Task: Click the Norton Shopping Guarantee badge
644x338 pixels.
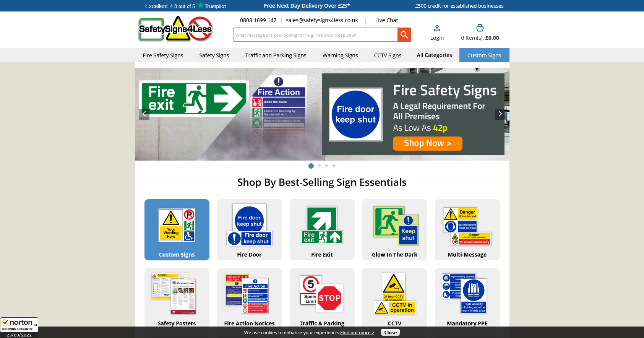Action: pyautogui.click(x=19, y=328)
